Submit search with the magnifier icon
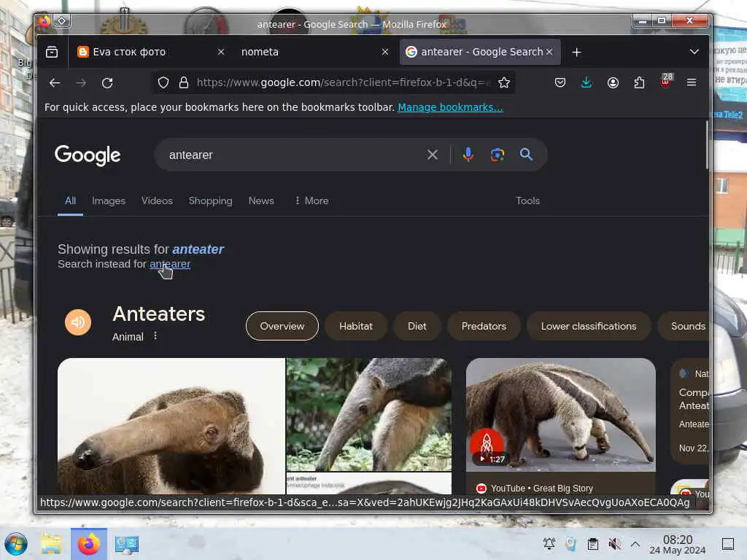The width and height of the screenshot is (747, 560). tap(526, 155)
